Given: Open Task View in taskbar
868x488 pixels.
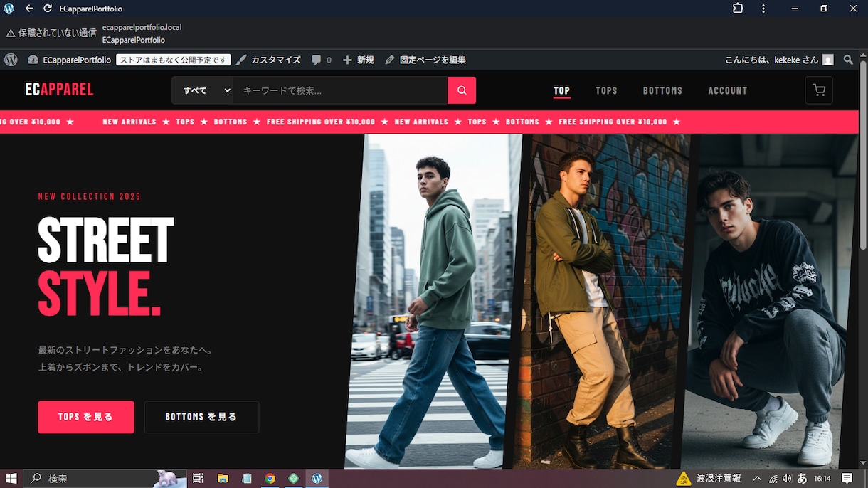Looking at the screenshot, I should (x=198, y=478).
